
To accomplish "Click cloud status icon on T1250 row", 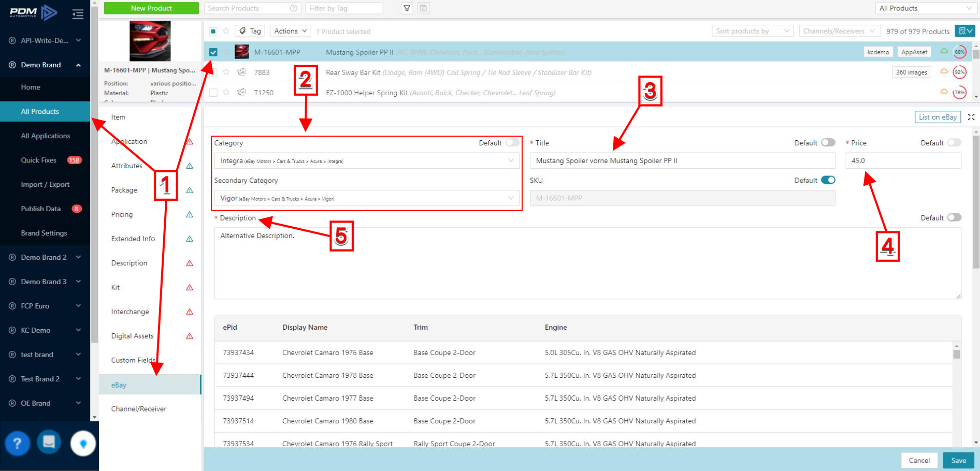I will [x=944, y=92].
